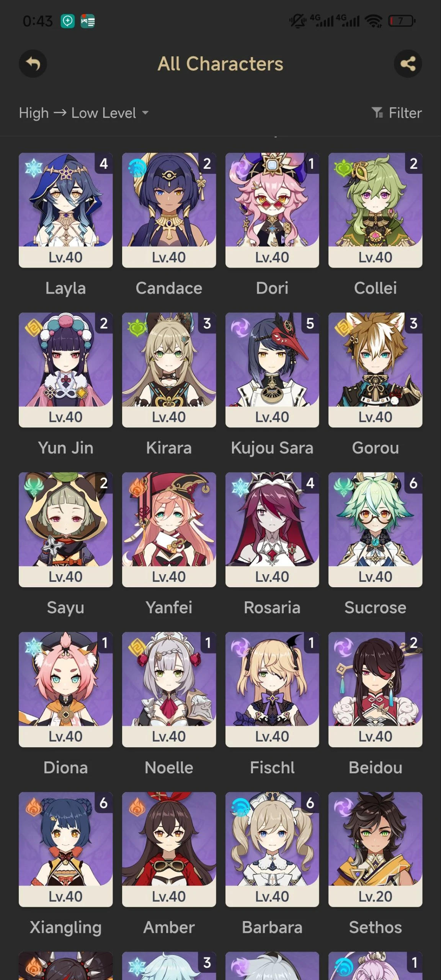The width and height of the screenshot is (441, 980).
Task: Click Layla's Cryo element icon
Action: coord(33,168)
